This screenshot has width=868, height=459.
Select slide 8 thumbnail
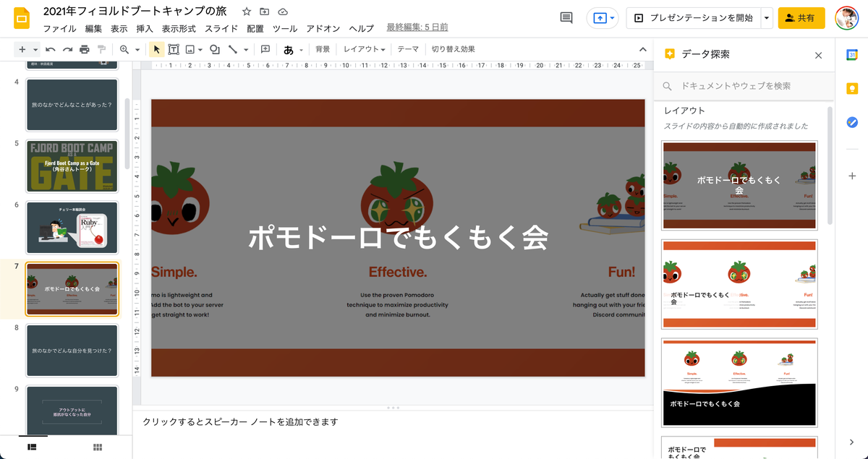[72, 351]
